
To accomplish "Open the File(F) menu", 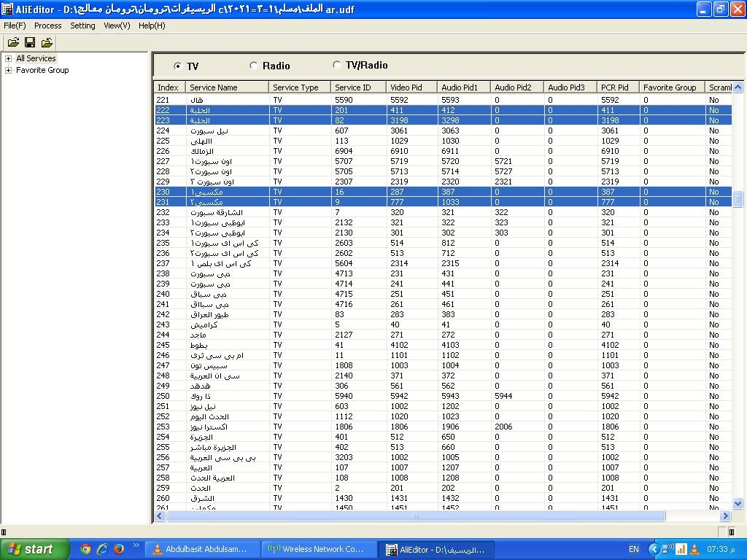I will (x=15, y=26).
